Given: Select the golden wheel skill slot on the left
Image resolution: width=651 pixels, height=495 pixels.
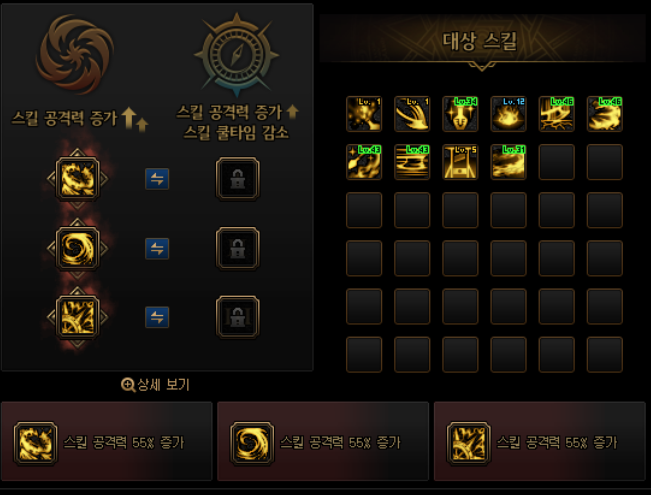Looking at the screenshot, I should [x=78, y=317].
